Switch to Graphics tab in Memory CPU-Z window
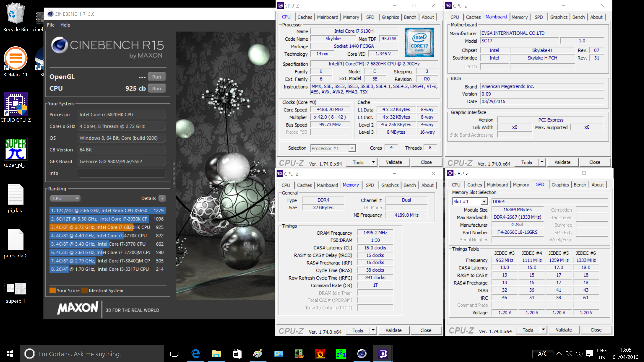The height and width of the screenshot is (362, 644). pos(390,185)
